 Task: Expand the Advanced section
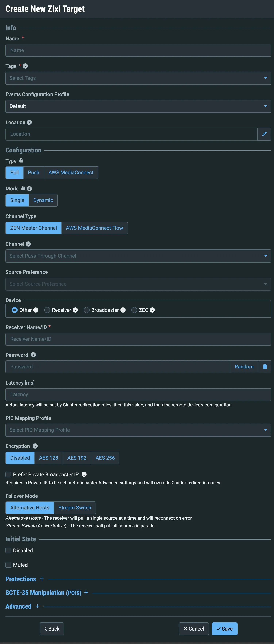click(x=37, y=606)
